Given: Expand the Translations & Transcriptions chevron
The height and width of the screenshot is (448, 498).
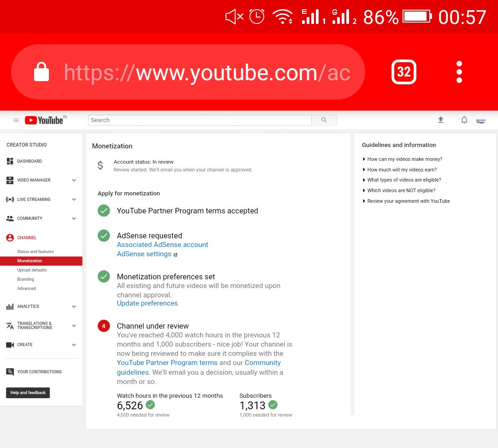Looking at the screenshot, I should [x=74, y=326].
